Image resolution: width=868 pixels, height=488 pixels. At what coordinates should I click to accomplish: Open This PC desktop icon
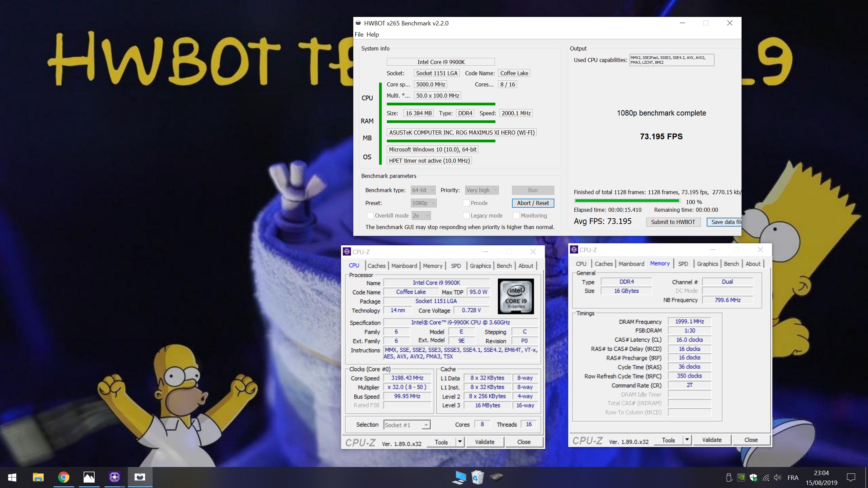point(459,477)
